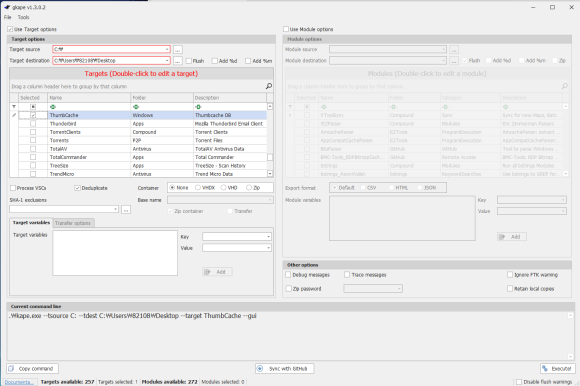The height and width of the screenshot is (386, 580).
Task: Open the Documents link in status bar
Action: 18,382
